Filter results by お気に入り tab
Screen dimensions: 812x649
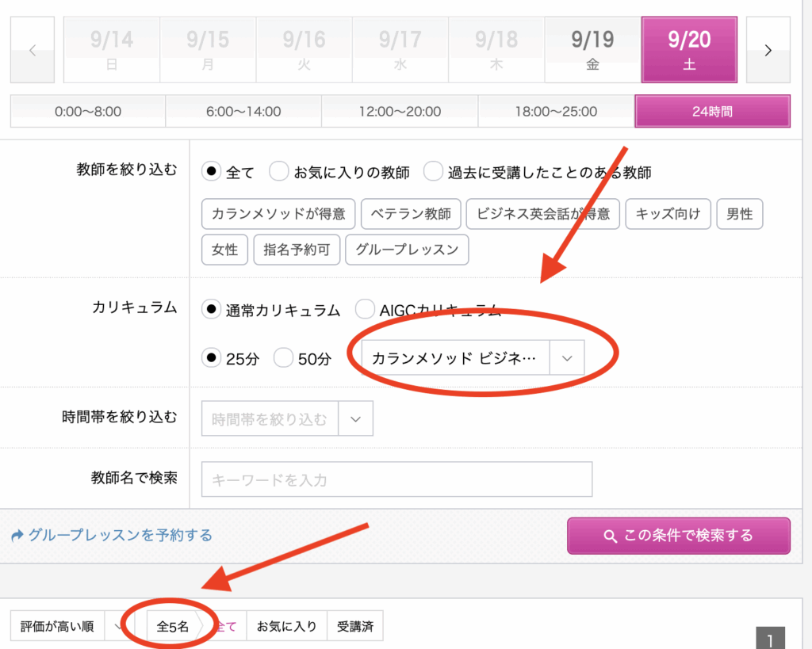click(x=286, y=627)
